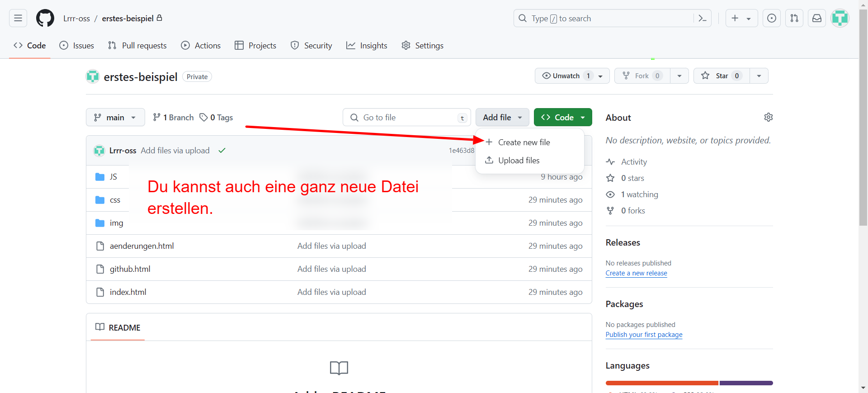This screenshot has height=393, width=868.
Task: Toggle Unwatch for erstes-beispiel repository
Action: coord(567,76)
